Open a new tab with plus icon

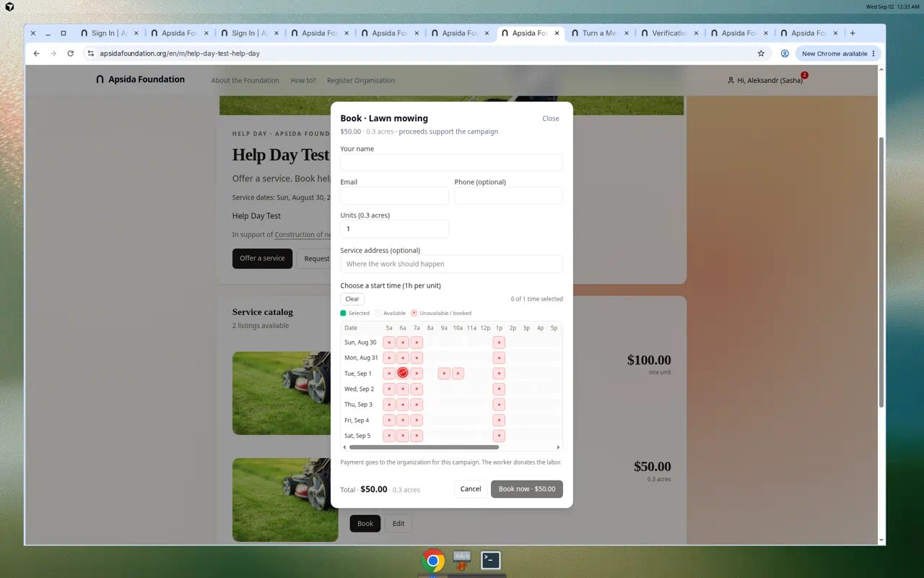click(x=853, y=33)
